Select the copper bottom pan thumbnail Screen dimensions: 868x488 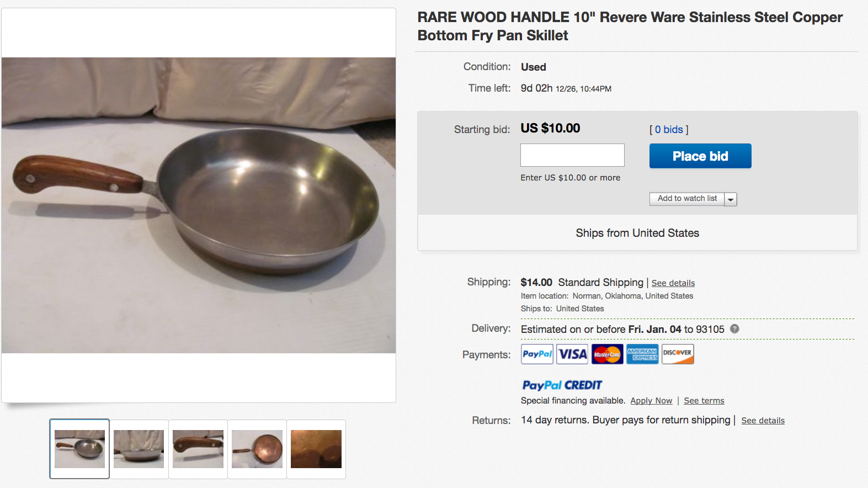point(257,449)
